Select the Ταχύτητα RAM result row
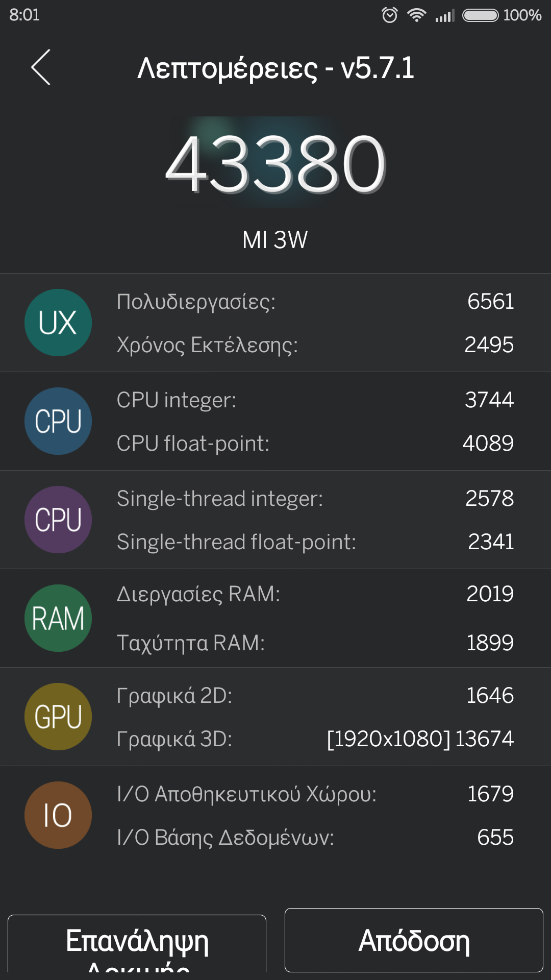Image resolution: width=551 pixels, height=980 pixels. [314, 643]
